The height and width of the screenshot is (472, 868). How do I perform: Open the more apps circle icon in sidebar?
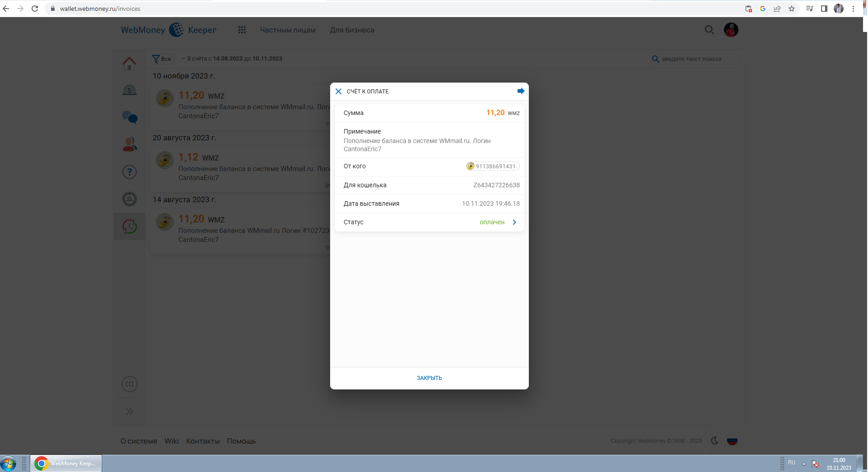pyautogui.click(x=130, y=384)
